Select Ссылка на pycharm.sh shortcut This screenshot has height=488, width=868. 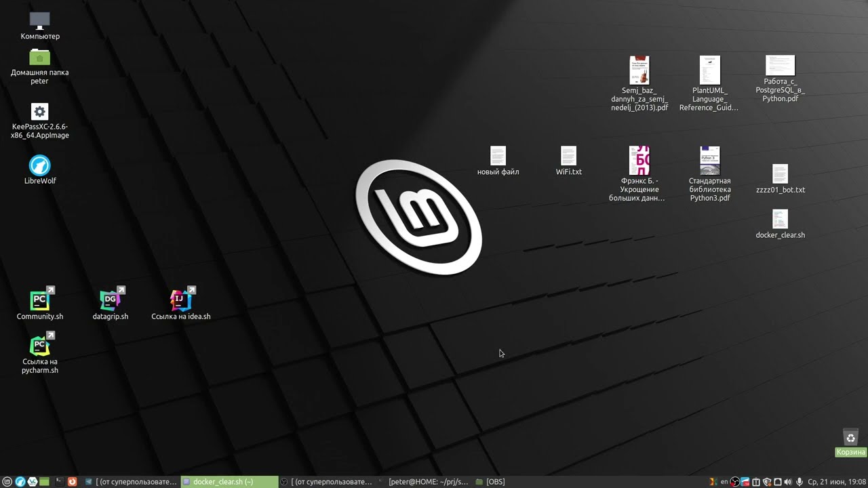pyautogui.click(x=40, y=353)
